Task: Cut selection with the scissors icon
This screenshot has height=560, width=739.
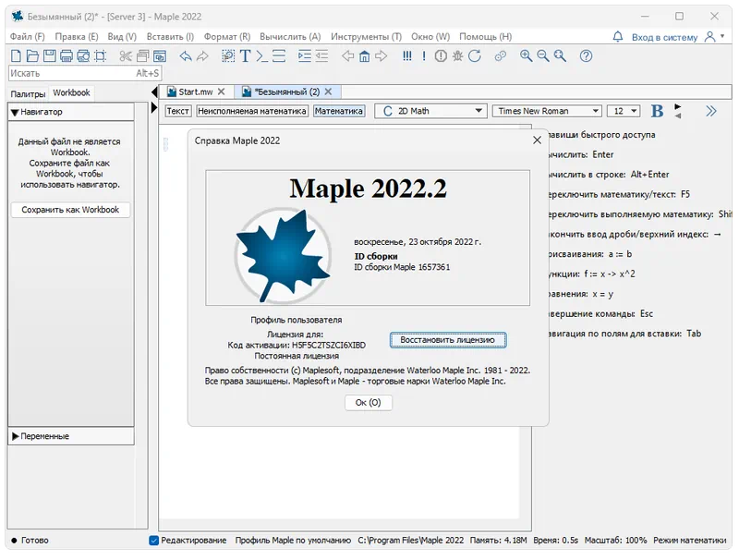Action: point(126,56)
